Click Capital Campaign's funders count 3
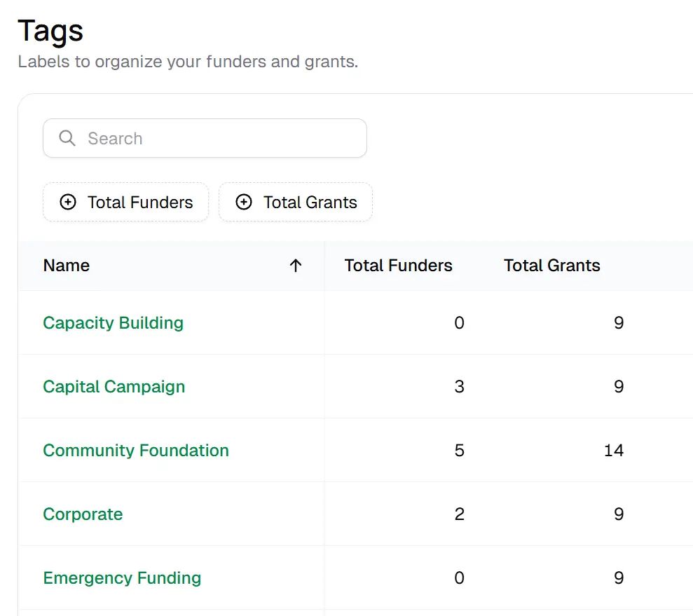This screenshot has width=693, height=616. click(x=459, y=387)
